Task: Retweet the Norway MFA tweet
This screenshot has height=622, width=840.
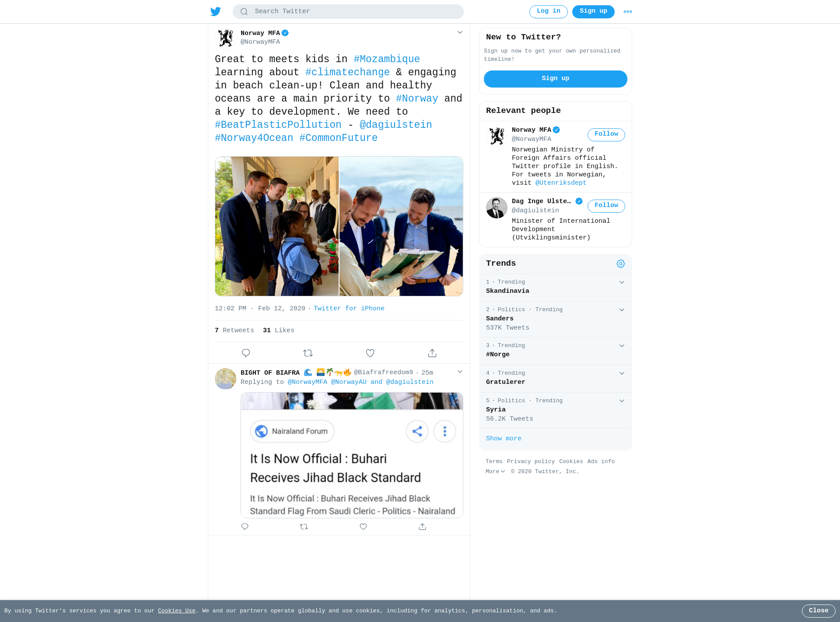Action: [x=308, y=353]
